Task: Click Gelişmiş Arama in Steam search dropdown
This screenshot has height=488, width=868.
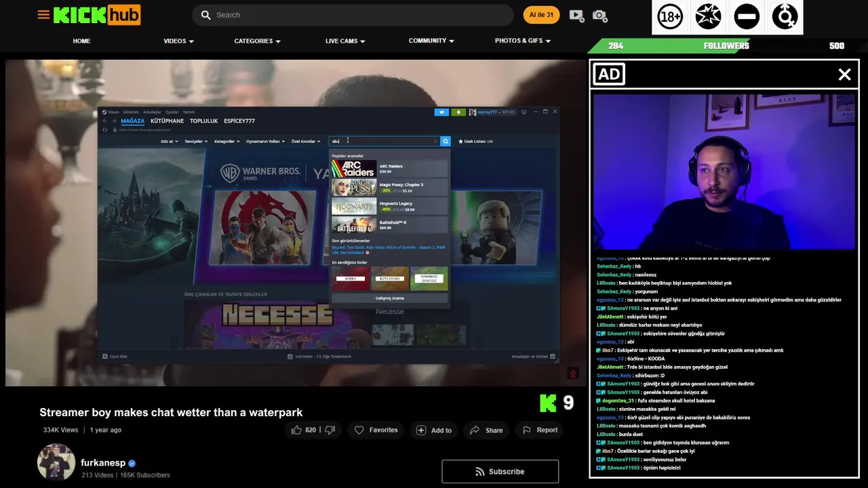Action: (x=389, y=298)
